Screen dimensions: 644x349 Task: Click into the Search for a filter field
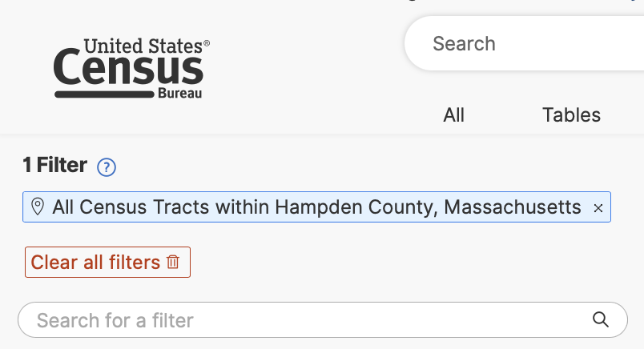click(x=304, y=320)
